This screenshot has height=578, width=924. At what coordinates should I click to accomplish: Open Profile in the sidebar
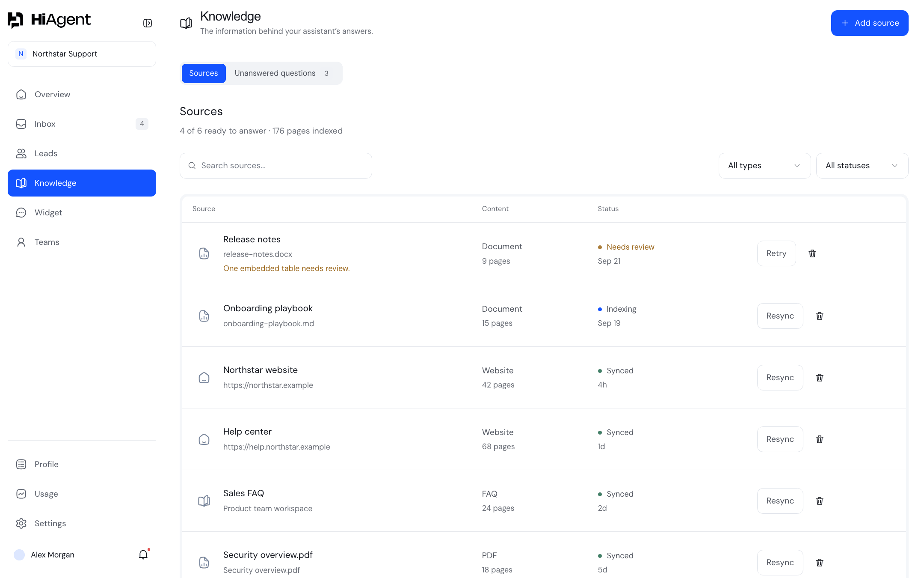82,464
